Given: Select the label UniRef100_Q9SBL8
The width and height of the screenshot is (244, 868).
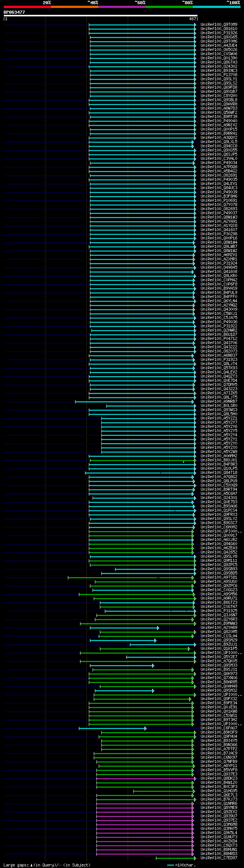Looking at the screenshot, I should (219, 100).
